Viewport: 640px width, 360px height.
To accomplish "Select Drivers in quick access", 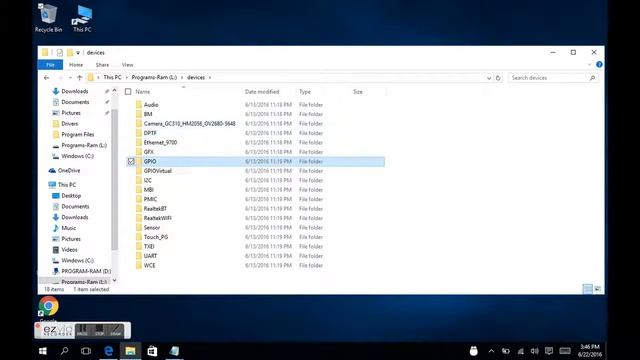I will pos(69,124).
